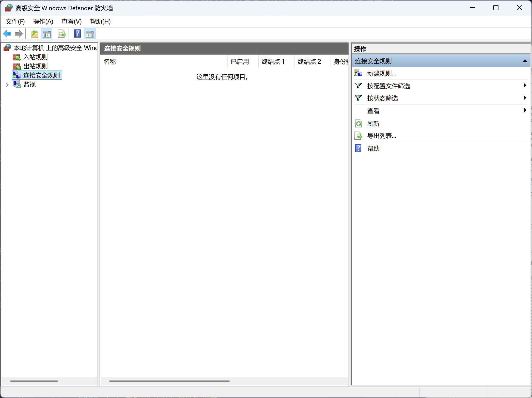Click the rules list horizontal scrollbar
The image size is (532, 398).
tap(169, 381)
